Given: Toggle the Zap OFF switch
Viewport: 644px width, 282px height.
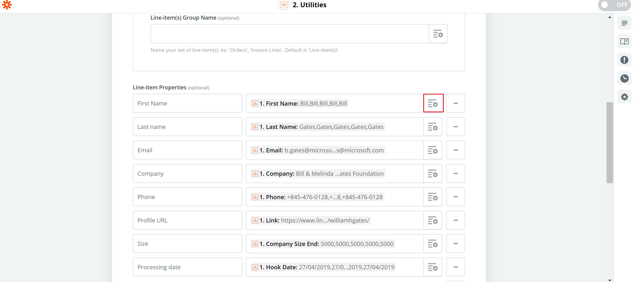Looking at the screenshot, I should [x=614, y=5].
